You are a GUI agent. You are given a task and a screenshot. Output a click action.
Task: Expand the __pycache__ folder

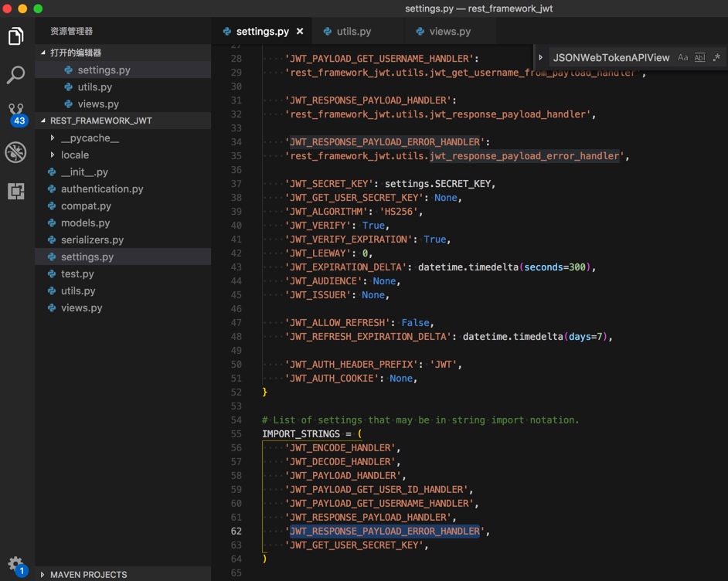[90, 138]
